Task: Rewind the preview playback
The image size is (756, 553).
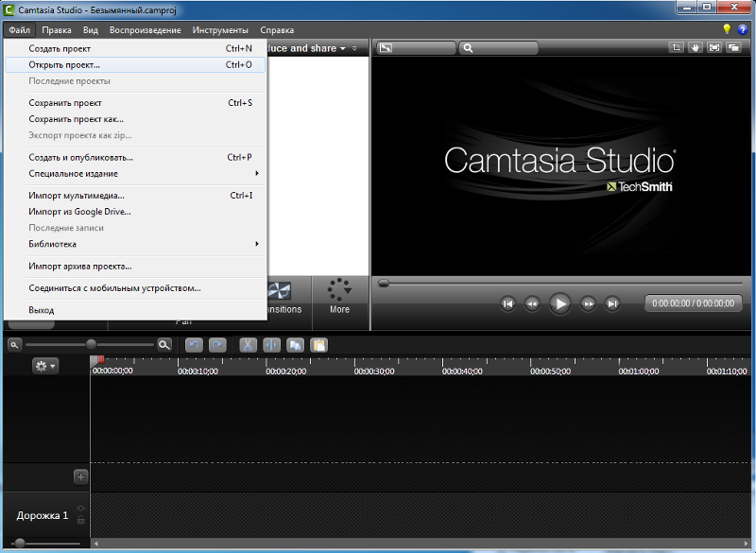Action: (532, 303)
